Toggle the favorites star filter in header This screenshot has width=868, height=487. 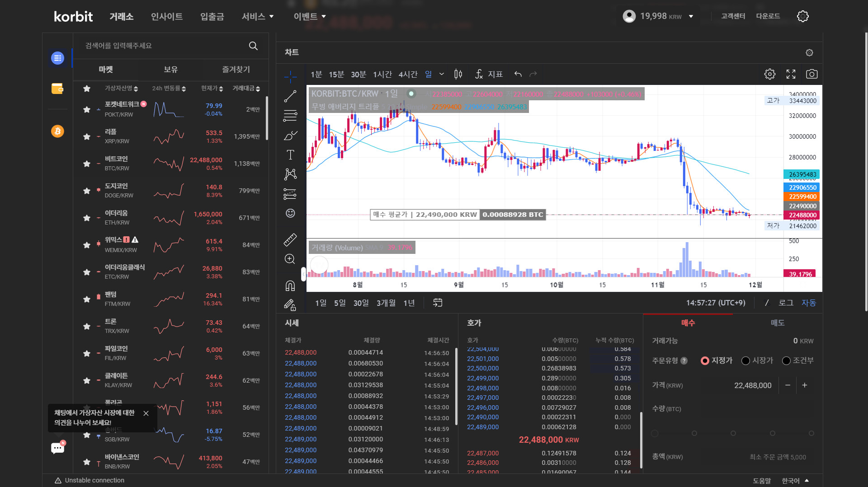click(87, 89)
